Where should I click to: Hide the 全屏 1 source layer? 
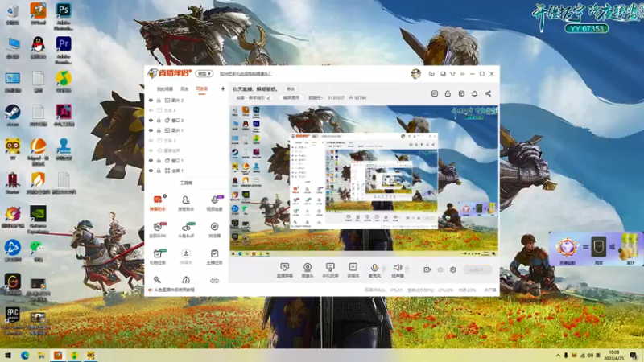tap(151, 171)
